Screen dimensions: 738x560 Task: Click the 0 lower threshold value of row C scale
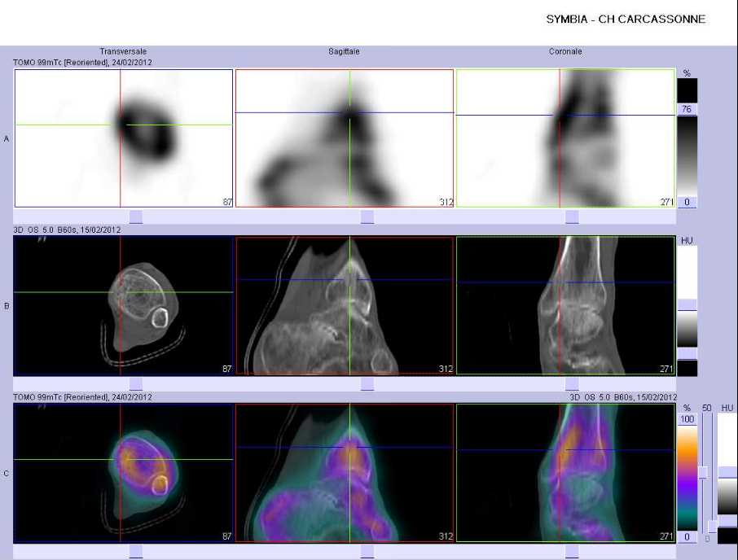[687, 536]
